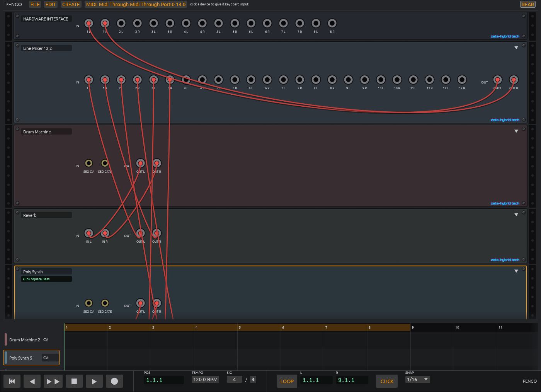Viewport: 541px width, 392px height.
Task: Select the Poly Synth 5 track
Action: pyautogui.click(x=31, y=358)
